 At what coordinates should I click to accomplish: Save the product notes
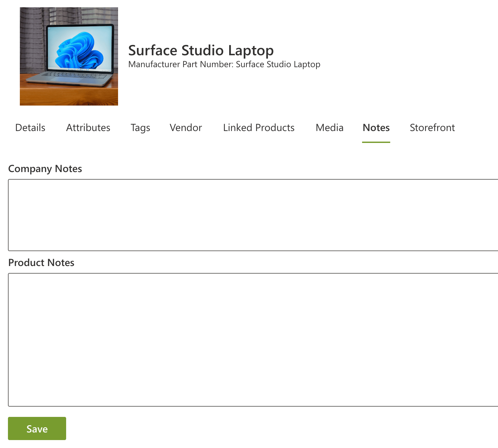(x=37, y=428)
